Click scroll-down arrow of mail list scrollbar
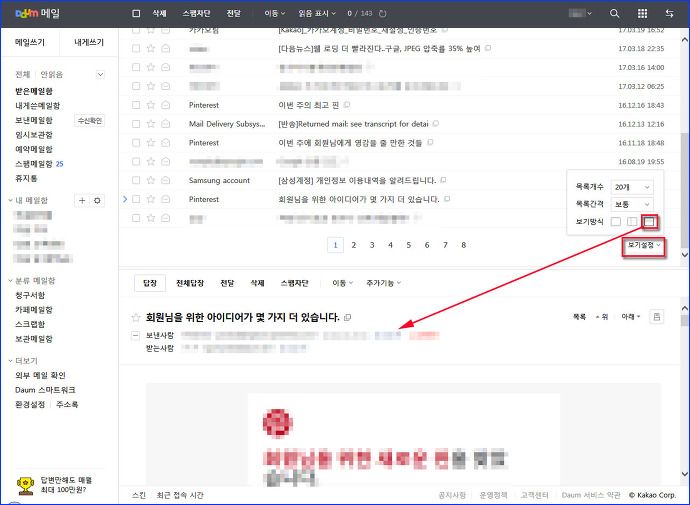The image size is (690, 505). (x=684, y=255)
